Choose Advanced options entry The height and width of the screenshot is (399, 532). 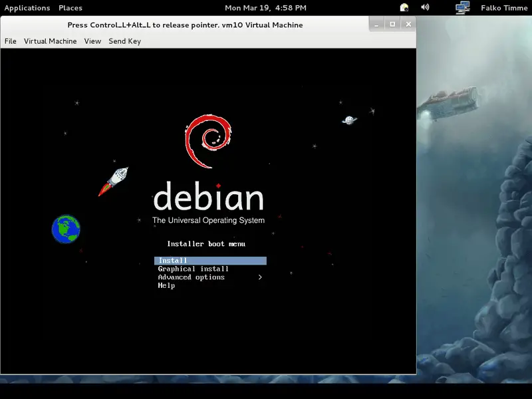(x=191, y=277)
